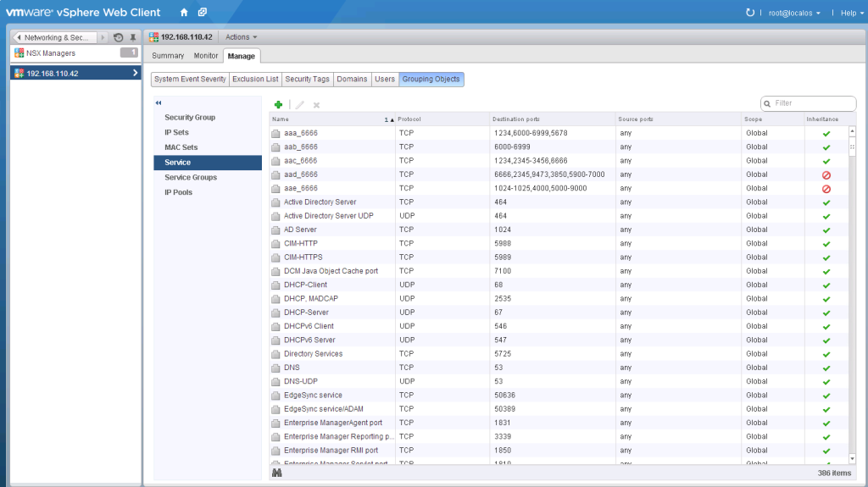Sort by Destination ports column header
This screenshot has width=868, height=487.
553,119
